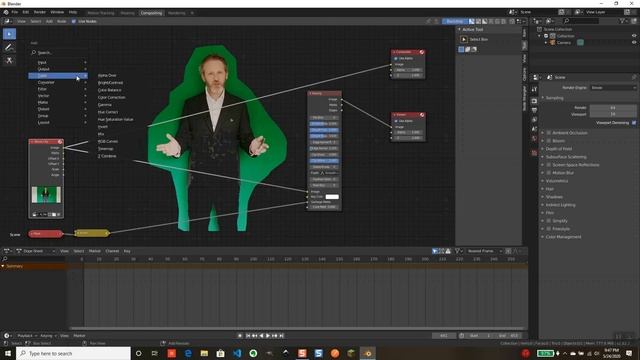
Task: Click the Select Box active tool icon
Action: point(464,39)
